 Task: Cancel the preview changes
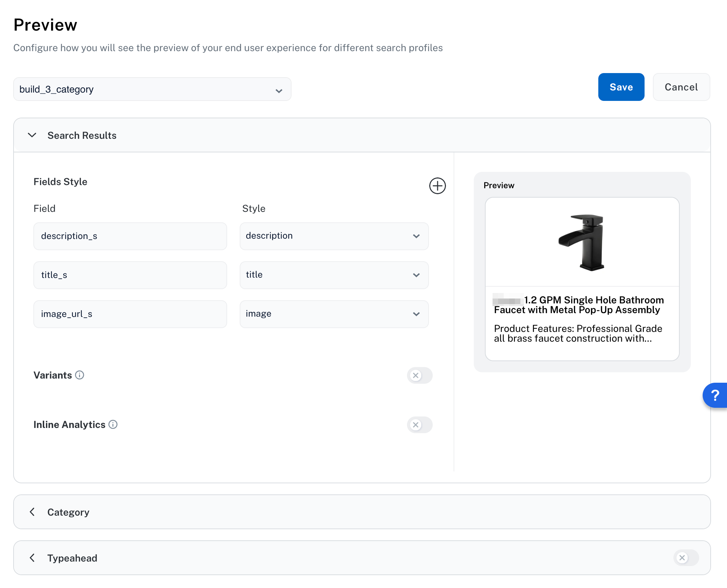tap(681, 87)
